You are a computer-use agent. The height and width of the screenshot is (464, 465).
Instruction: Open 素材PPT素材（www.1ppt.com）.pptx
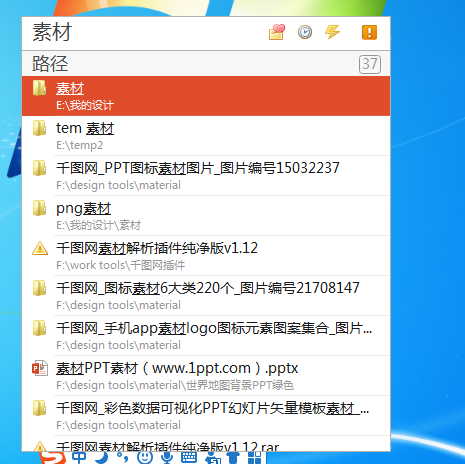click(177, 368)
